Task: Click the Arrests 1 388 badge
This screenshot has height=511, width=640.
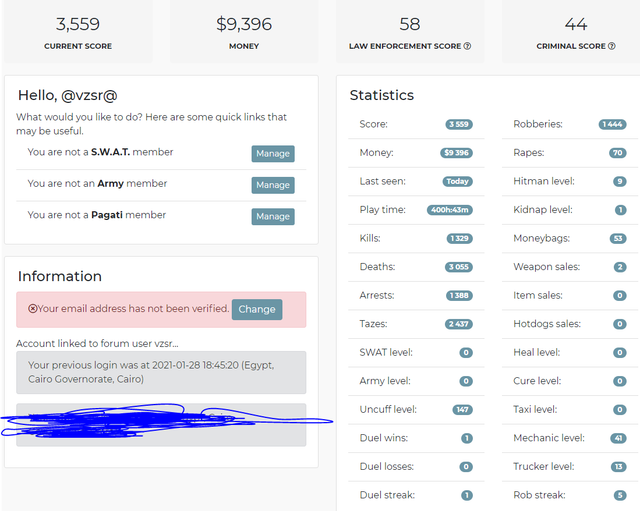Action: coord(459,295)
